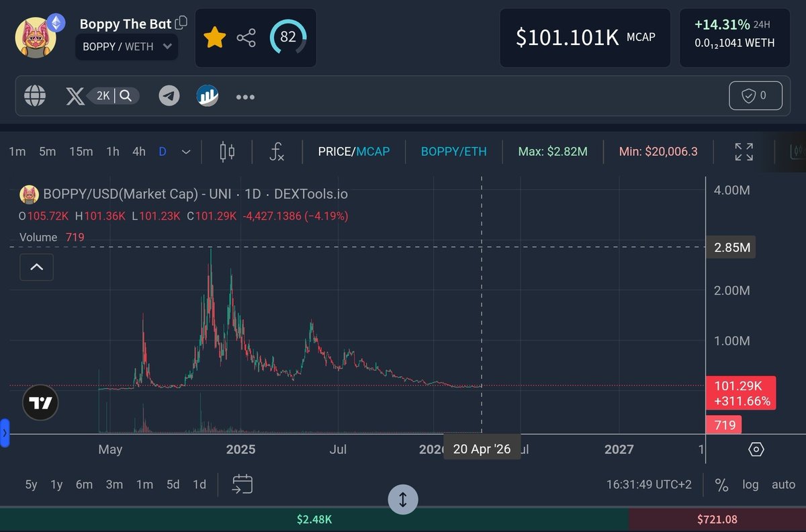Copy Boppy The Bat contract address
806x532 pixels.
tap(181, 23)
